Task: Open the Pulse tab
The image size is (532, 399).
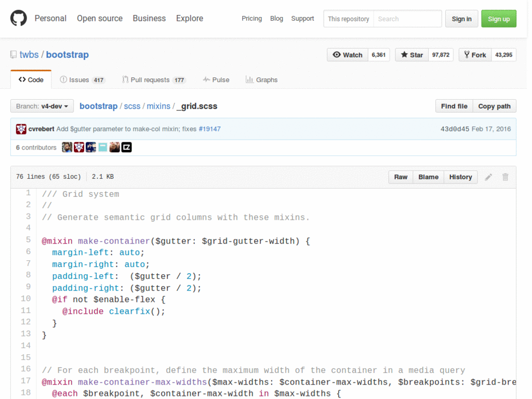Action: (x=216, y=79)
